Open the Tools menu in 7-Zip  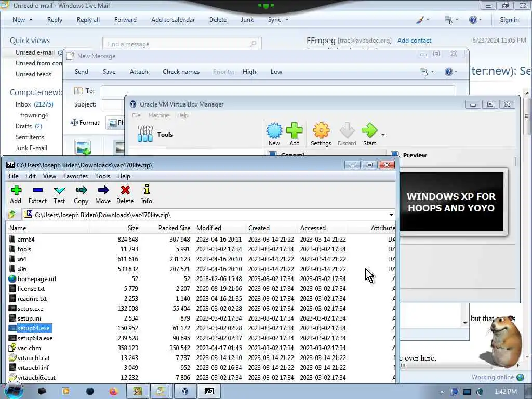[102, 176]
